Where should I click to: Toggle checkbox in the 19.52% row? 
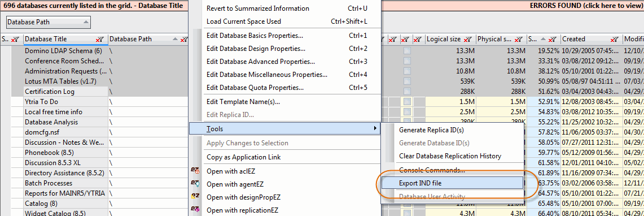click(406, 51)
